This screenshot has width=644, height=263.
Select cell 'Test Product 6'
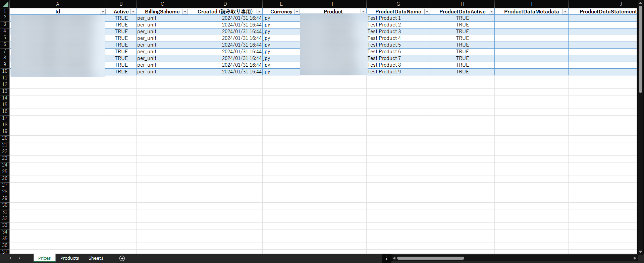click(398, 52)
